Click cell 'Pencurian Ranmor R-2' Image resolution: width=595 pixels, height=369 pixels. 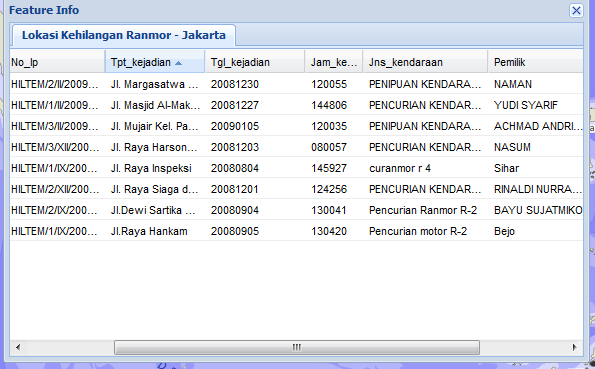pyautogui.click(x=423, y=210)
